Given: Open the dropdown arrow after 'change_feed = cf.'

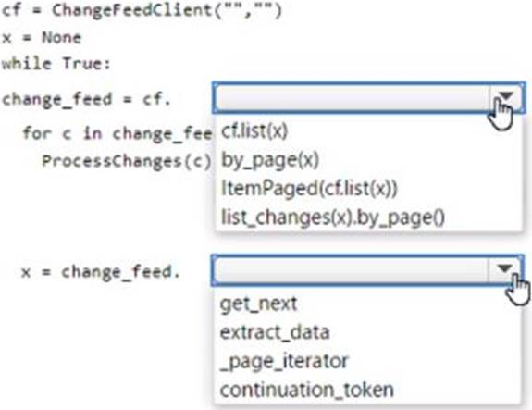Looking at the screenshot, I should click(x=506, y=98).
